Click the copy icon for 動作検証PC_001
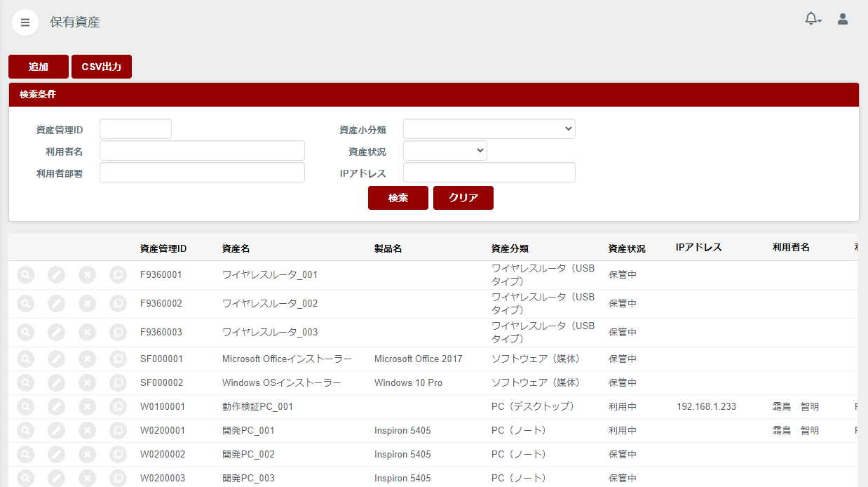This screenshot has height=487, width=868. 118,406
